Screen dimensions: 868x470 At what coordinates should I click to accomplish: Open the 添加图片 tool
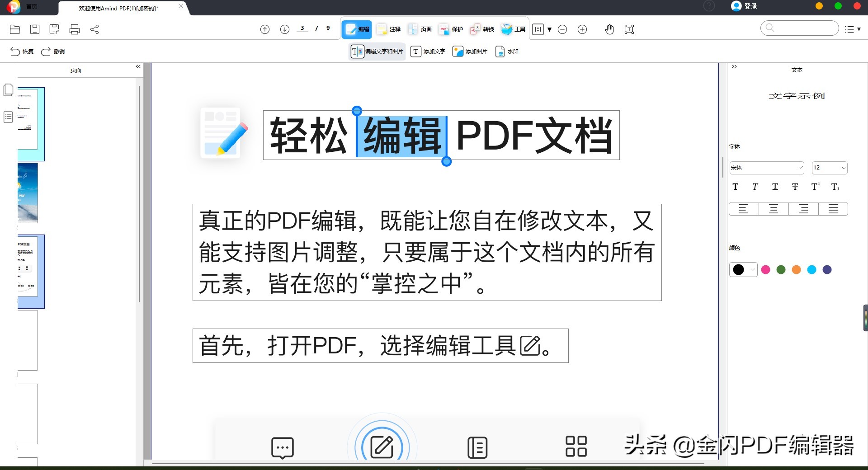click(470, 51)
